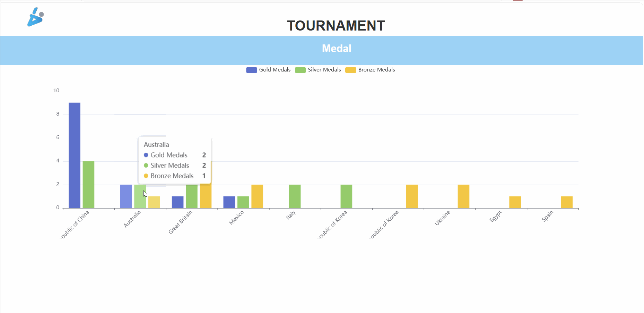This screenshot has width=644, height=313.
Task: Click Mexico's silver medals bar
Action: (243, 202)
